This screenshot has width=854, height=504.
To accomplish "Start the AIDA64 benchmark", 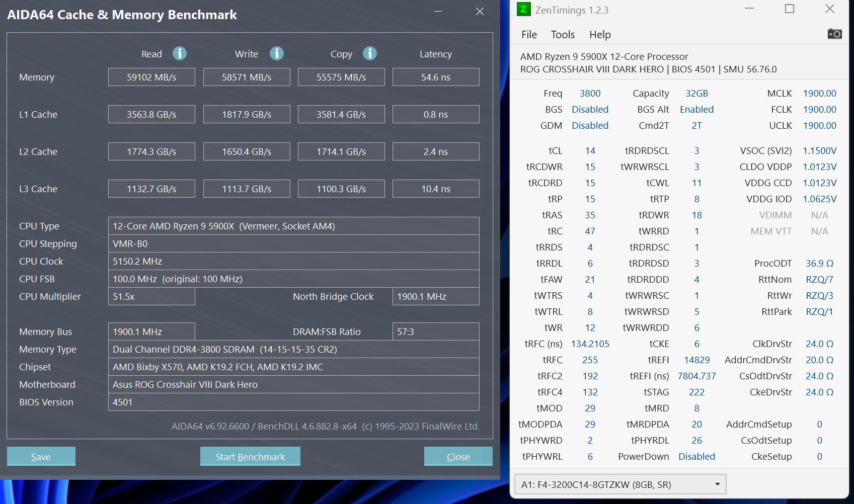I will point(250,456).
